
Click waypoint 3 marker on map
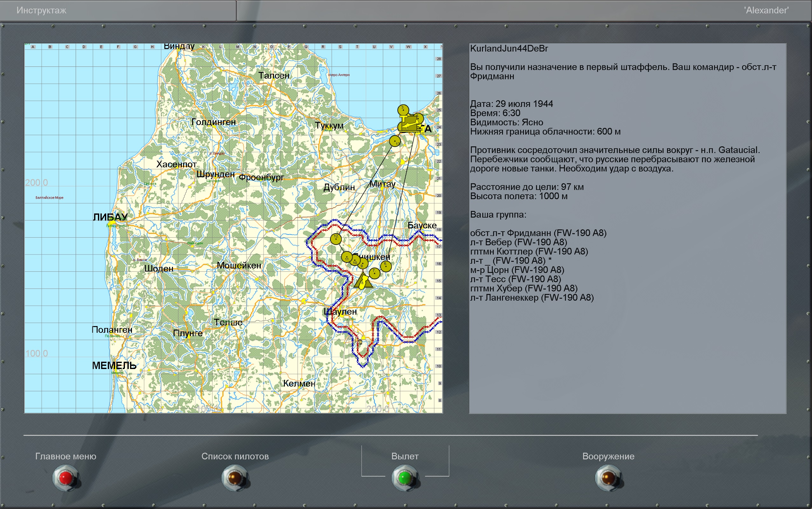[x=403, y=110]
